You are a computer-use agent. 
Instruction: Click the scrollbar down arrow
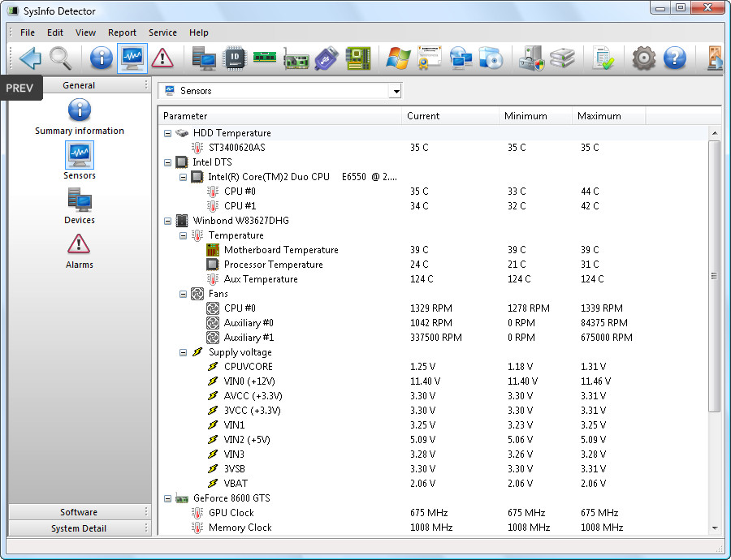click(715, 528)
